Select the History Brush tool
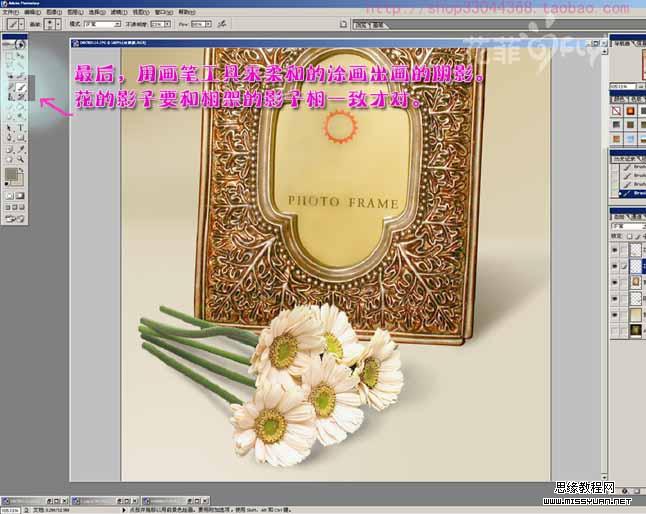Viewport: 646px width, 514px height. pos(21,97)
